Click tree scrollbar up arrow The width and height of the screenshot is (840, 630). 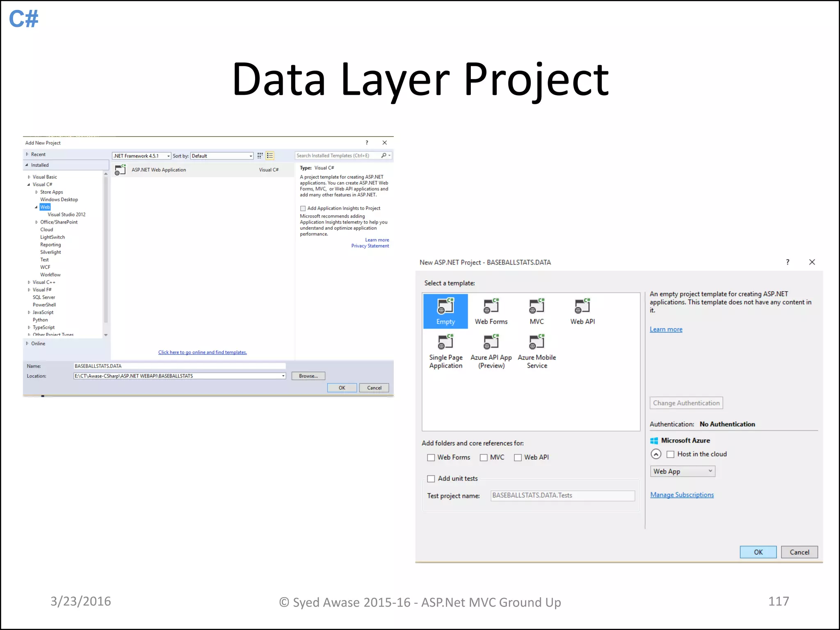[x=106, y=174]
